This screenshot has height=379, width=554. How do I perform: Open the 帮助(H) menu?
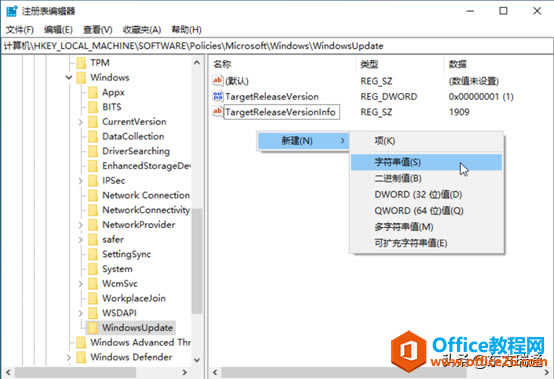(x=187, y=30)
